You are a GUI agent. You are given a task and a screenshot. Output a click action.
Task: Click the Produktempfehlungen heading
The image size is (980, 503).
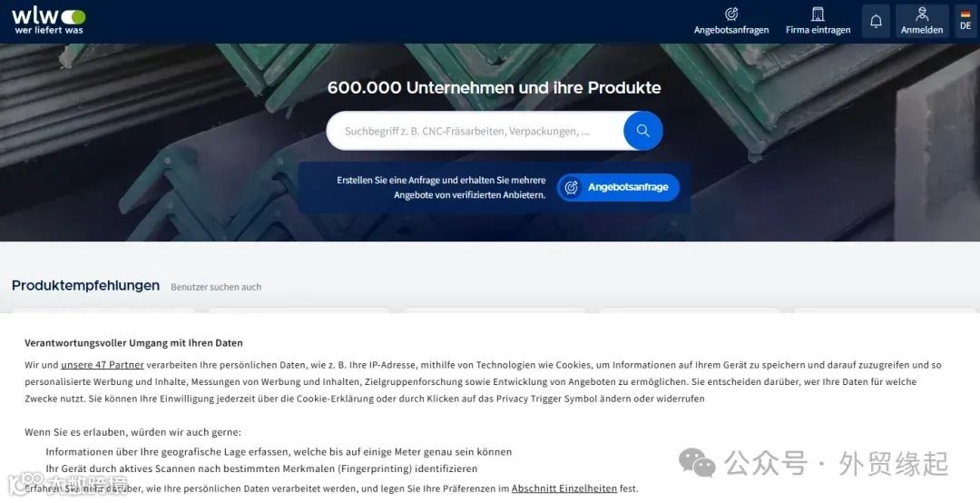pos(85,285)
